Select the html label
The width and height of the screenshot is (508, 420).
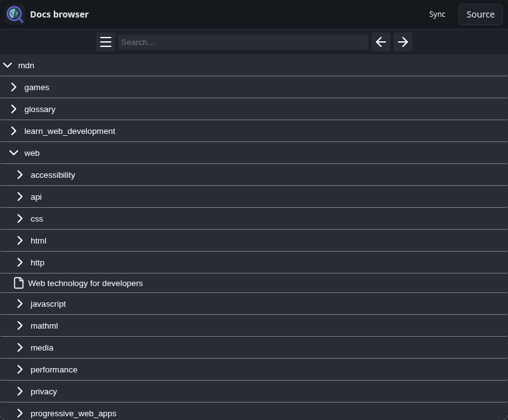pyautogui.click(x=38, y=241)
